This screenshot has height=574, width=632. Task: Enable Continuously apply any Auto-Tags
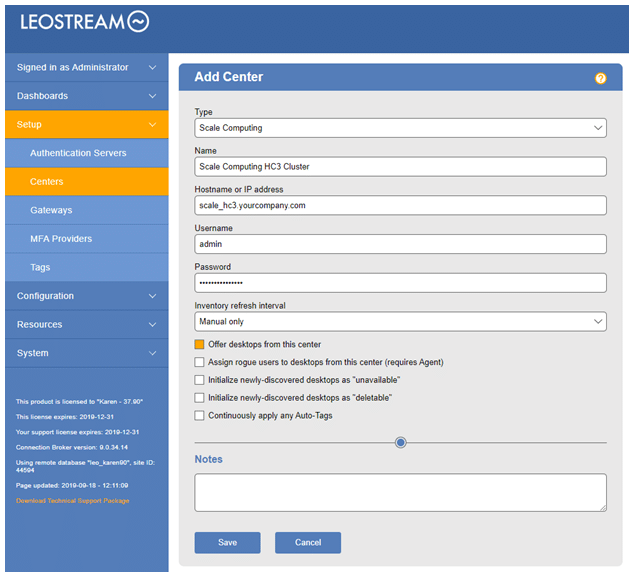[x=199, y=415]
